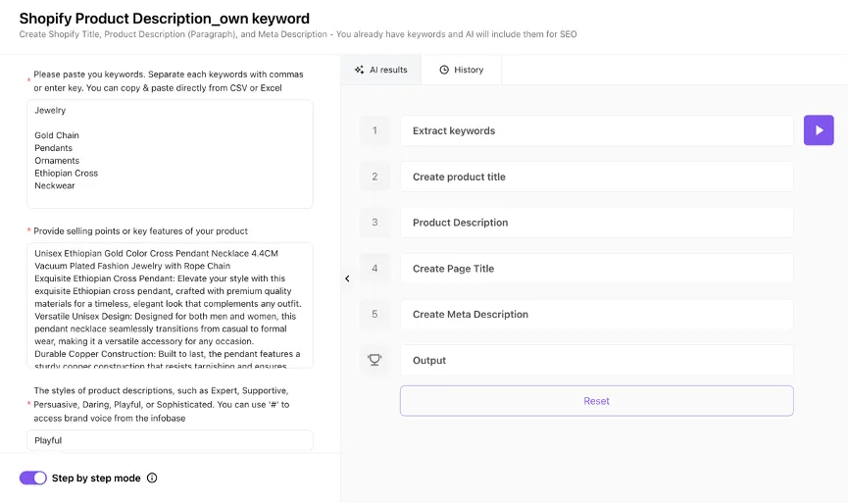The image size is (849, 504).
Task: Expand the Create product title step
Action: [x=596, y=176]
